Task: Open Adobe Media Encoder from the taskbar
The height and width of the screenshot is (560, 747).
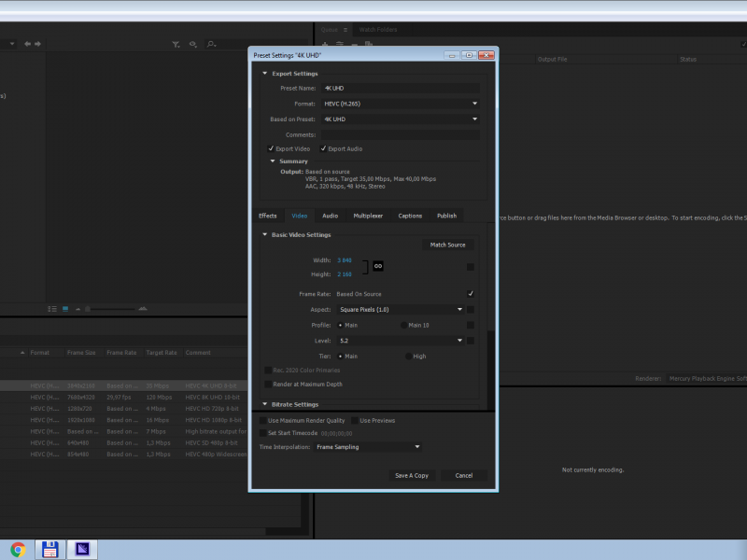Action: point(82,550)
